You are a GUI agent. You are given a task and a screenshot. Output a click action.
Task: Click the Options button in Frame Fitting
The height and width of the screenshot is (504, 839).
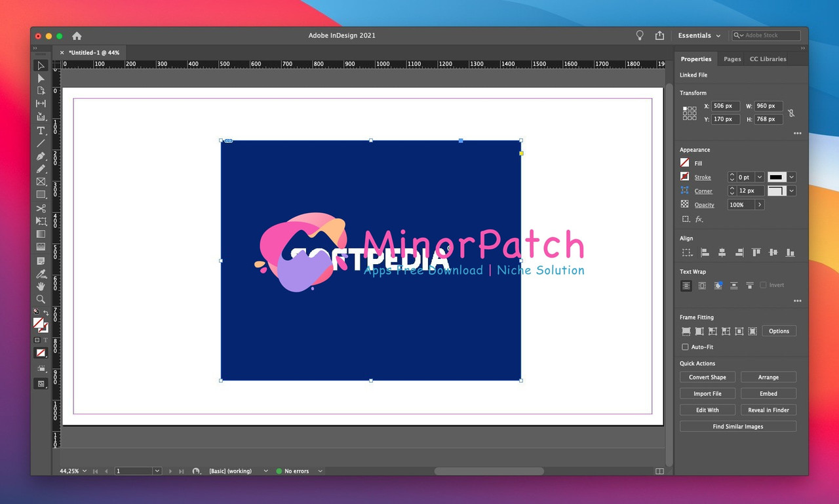(779, 331)
